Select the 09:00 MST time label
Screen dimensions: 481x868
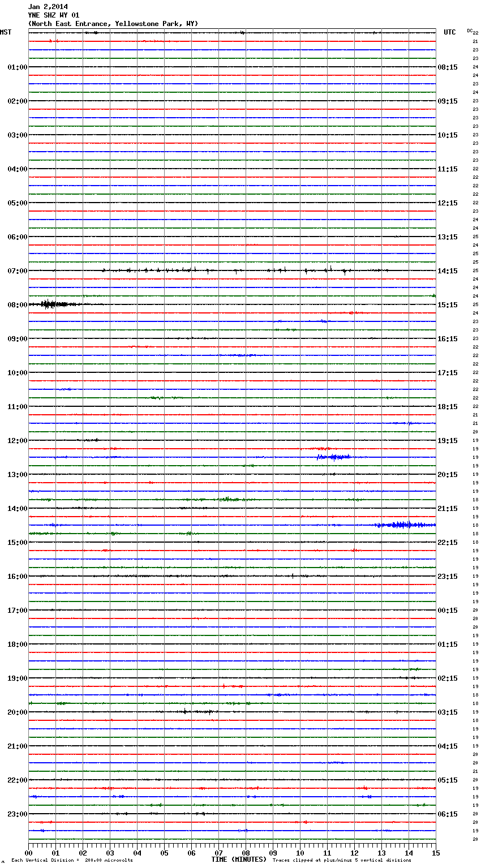tap(18, 339)
